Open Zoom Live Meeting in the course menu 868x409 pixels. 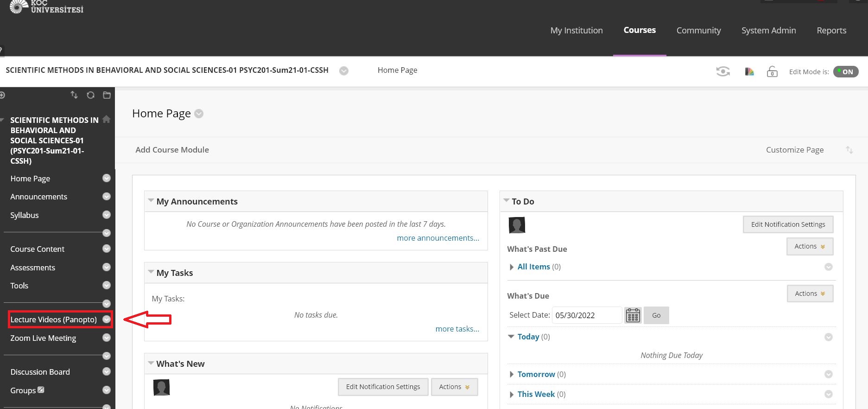click(43, 338)
